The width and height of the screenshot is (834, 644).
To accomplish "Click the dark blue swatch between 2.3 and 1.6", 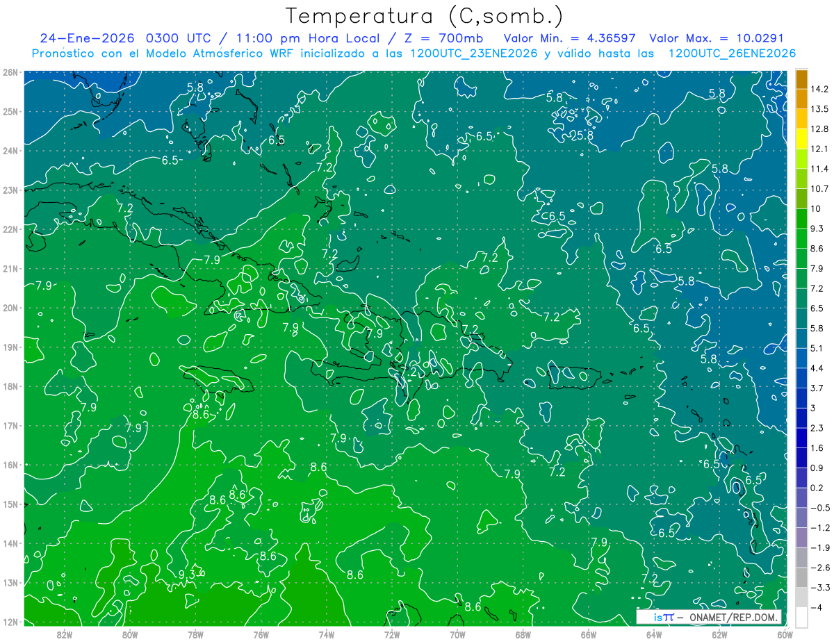I will (x=801, y=438).
